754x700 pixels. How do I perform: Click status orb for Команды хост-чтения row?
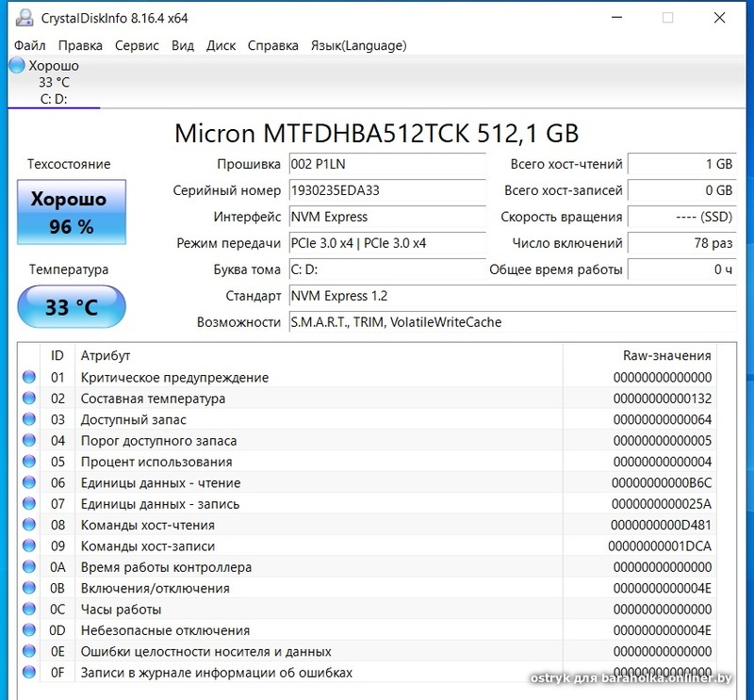29,525
